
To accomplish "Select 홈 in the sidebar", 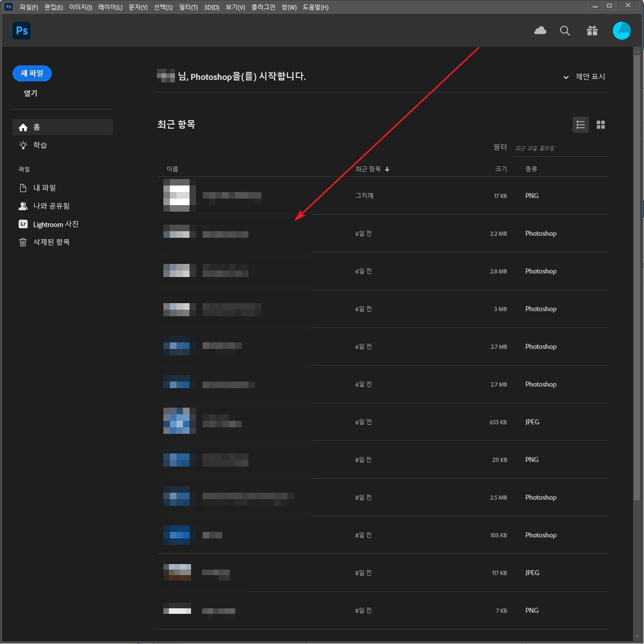I will 63,127.
